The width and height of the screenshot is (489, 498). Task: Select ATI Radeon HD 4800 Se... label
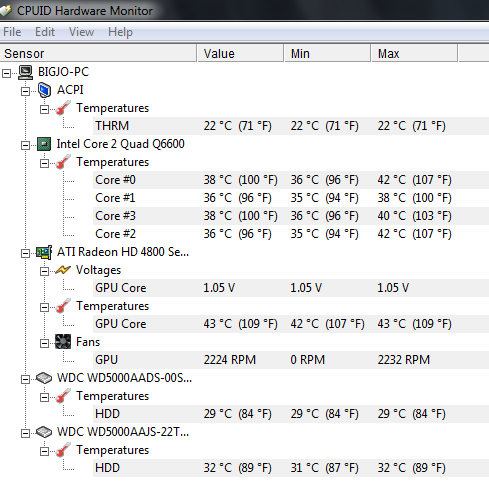click(x=123, y=252)
